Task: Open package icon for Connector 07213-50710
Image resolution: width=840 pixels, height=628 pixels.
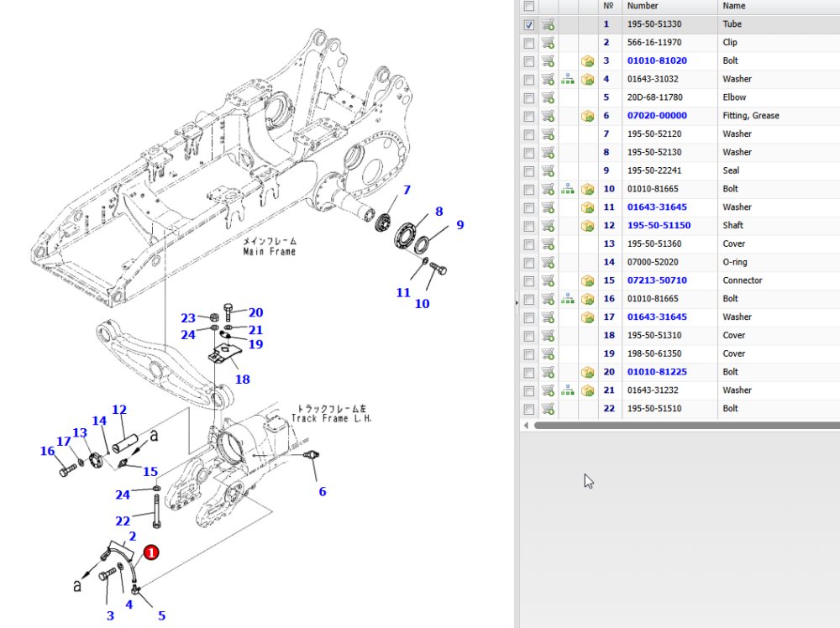Action: coord(588,280)
